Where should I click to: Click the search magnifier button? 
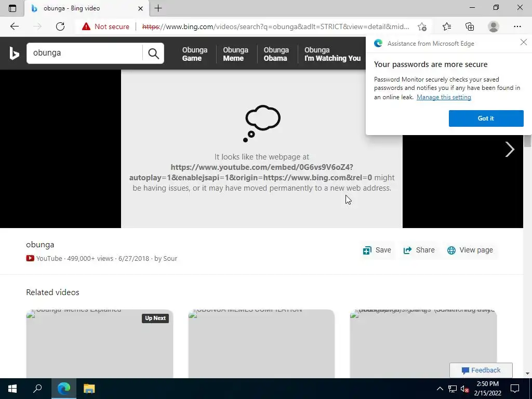click(x=153, y=54)
